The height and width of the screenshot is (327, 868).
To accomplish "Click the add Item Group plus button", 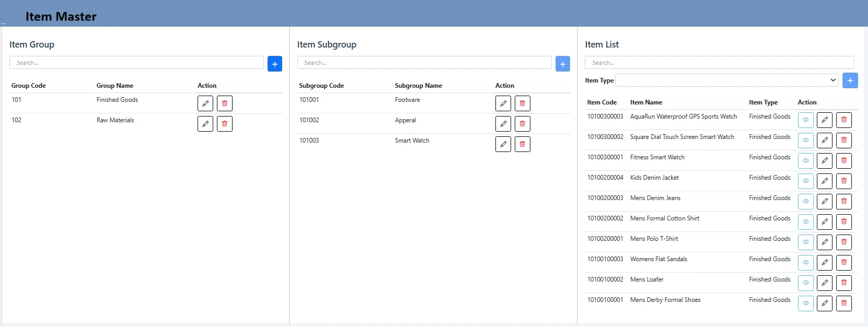I will 274,64.
